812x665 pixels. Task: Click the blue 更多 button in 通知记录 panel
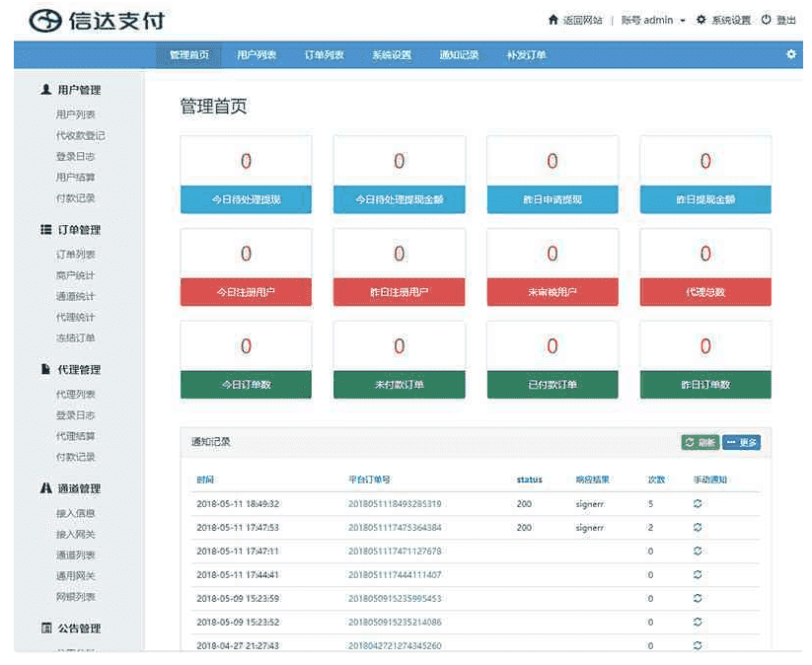pyautogui.click(x=739, y=443)
